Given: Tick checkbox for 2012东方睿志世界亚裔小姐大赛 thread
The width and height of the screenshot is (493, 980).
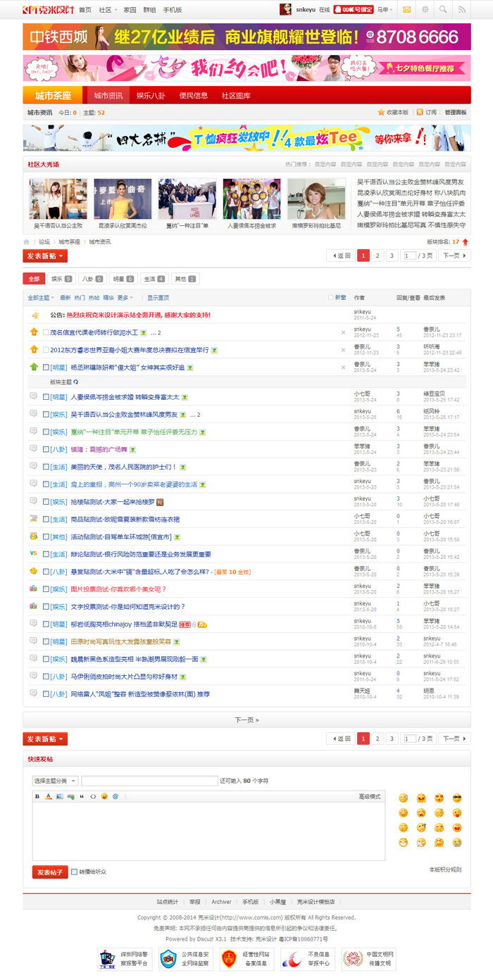Looking at the screenshot, I should click(x=46, y=349).
